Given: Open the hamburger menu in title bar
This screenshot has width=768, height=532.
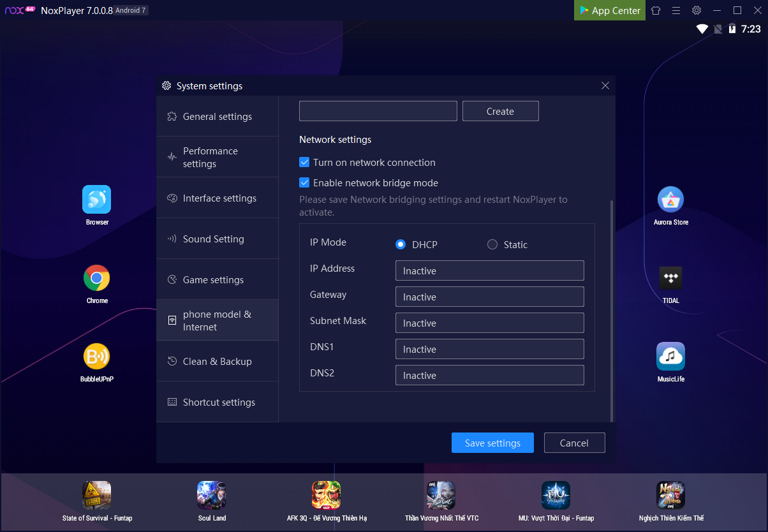Looking at the screenshot, I should (x=676, y=10).
